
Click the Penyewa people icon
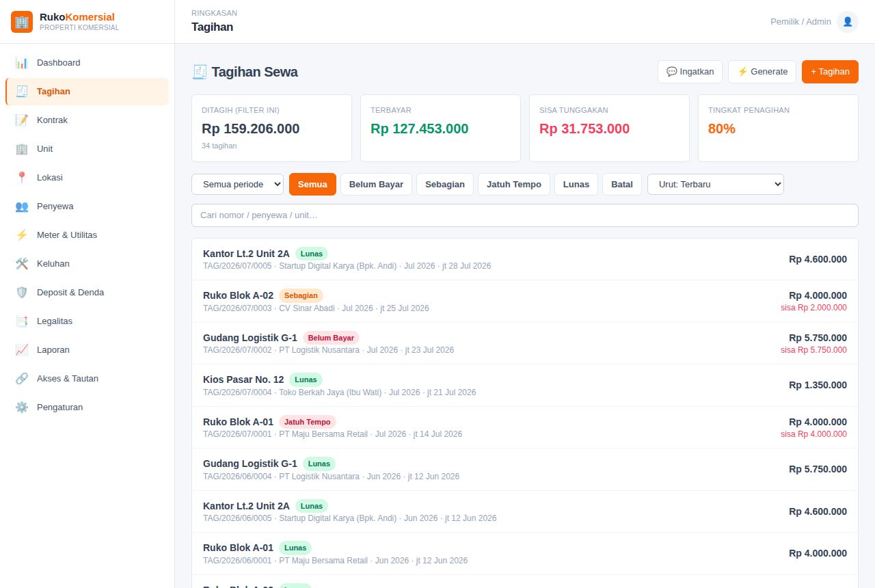point(22,206)
